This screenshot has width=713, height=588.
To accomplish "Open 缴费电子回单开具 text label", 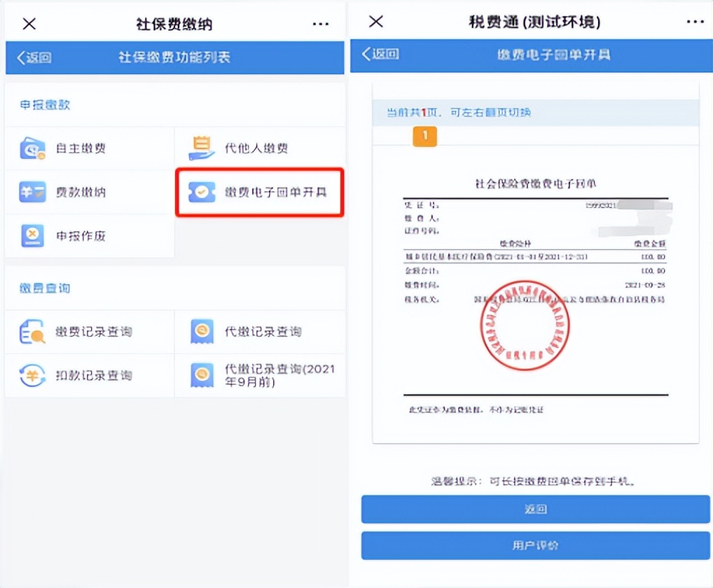I will (275, 192).
